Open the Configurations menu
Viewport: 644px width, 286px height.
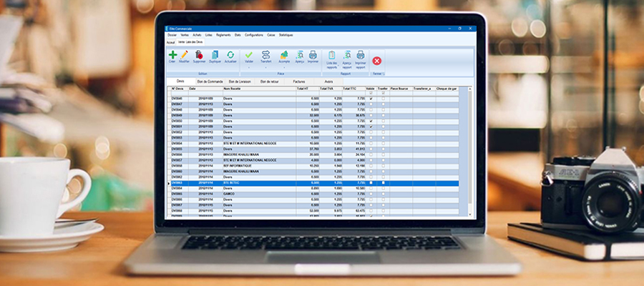253,34
